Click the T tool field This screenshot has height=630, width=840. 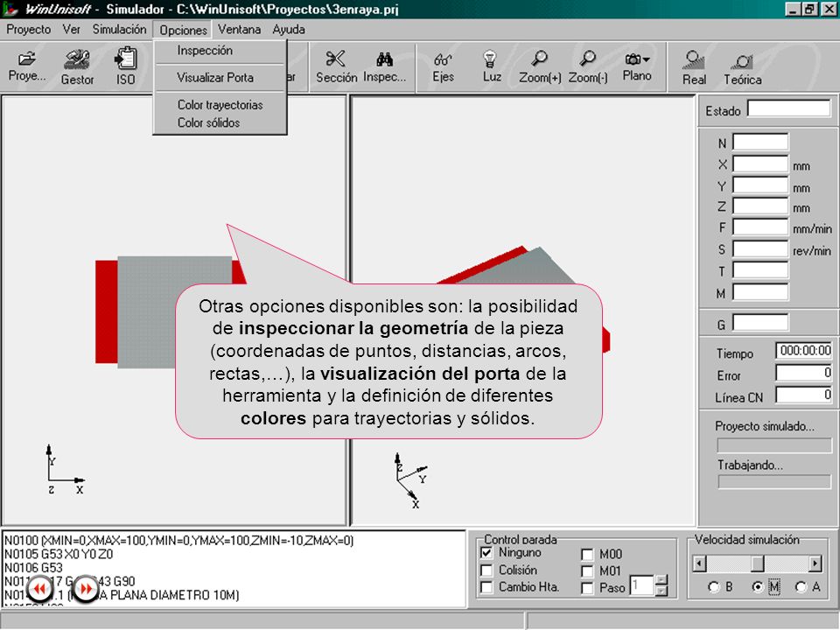point(760,270)
